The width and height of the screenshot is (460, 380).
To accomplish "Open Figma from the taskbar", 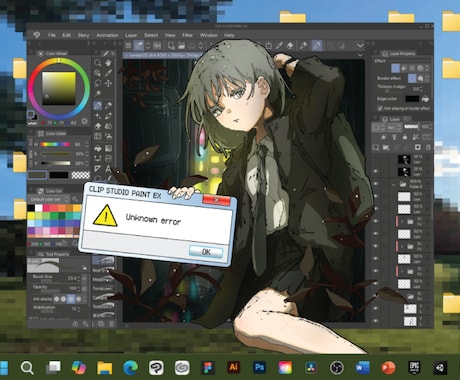I will 208,368.
